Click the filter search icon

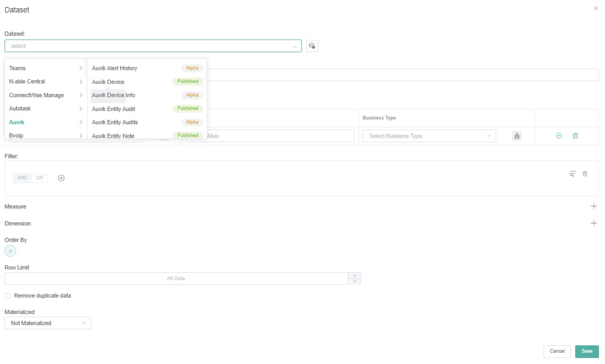click(573, 174)
